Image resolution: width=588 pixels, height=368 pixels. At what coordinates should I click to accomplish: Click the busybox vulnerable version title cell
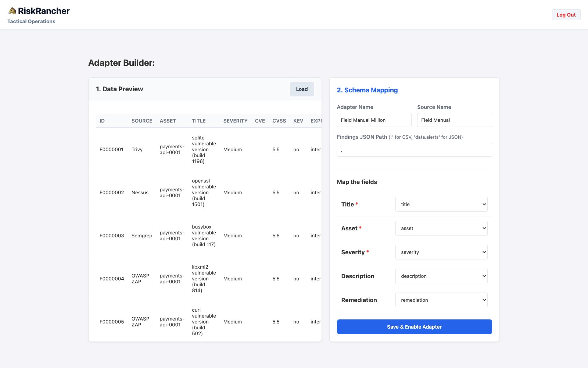pyautogui.click(x=204, y=236)
